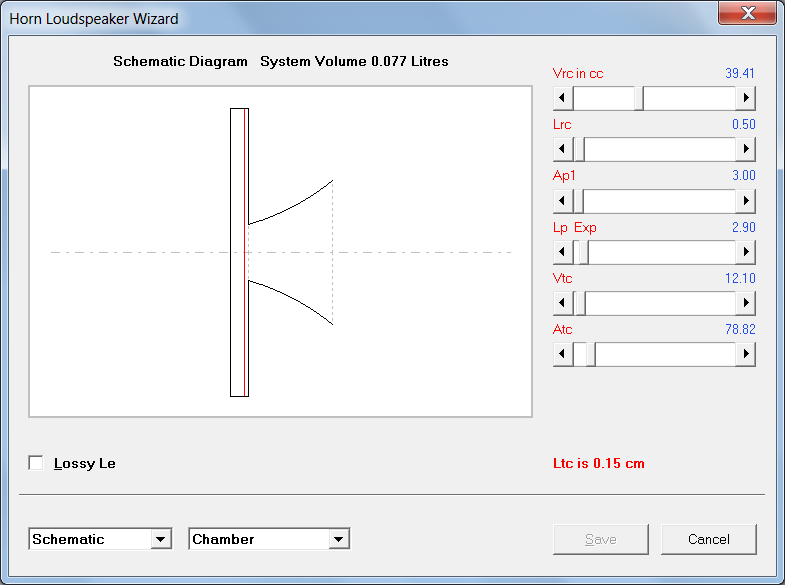This screenshot has width=785, height=585.
Task: Increase Vtc with right arrow
Action: pyautogui.click(x=745, y=303)
